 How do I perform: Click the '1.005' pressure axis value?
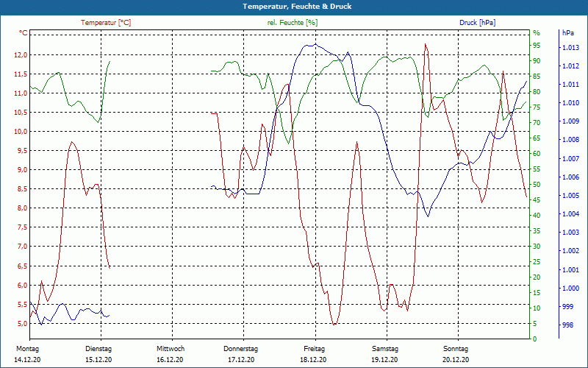[570, 196]
